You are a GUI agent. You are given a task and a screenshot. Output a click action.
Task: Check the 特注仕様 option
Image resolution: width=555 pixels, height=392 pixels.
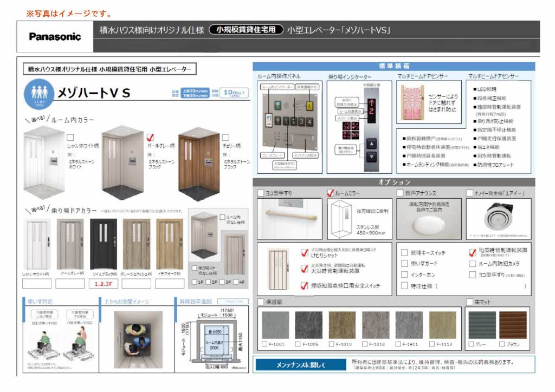pyautogui.click(x=404, y=285)
